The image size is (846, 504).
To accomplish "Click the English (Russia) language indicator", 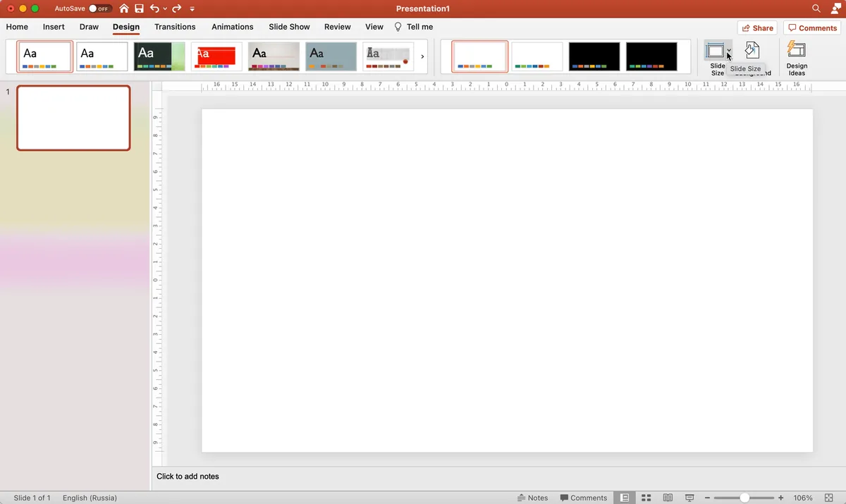I will pos(90,498).
